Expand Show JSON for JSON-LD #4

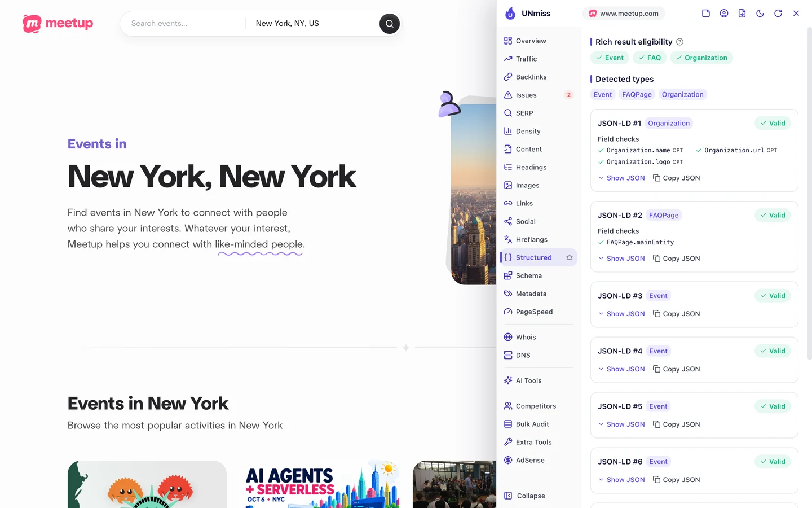(621, 369)
